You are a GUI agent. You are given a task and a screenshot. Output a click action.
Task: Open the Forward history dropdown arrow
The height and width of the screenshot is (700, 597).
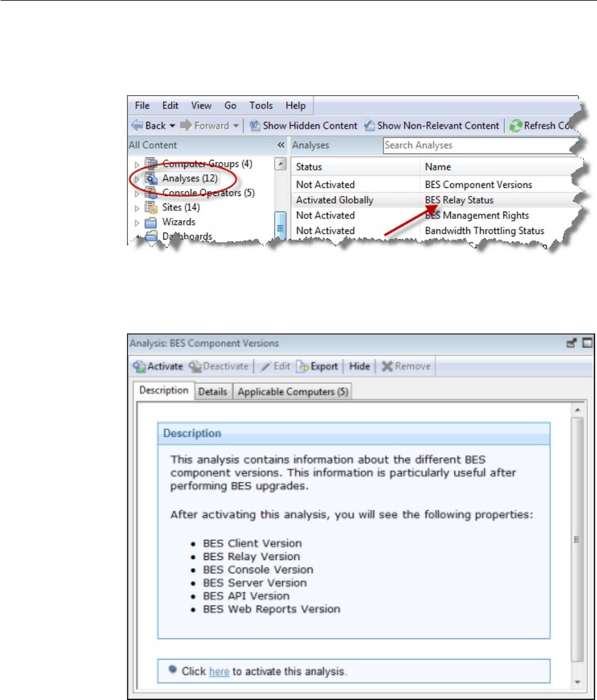tap(236, 126)
